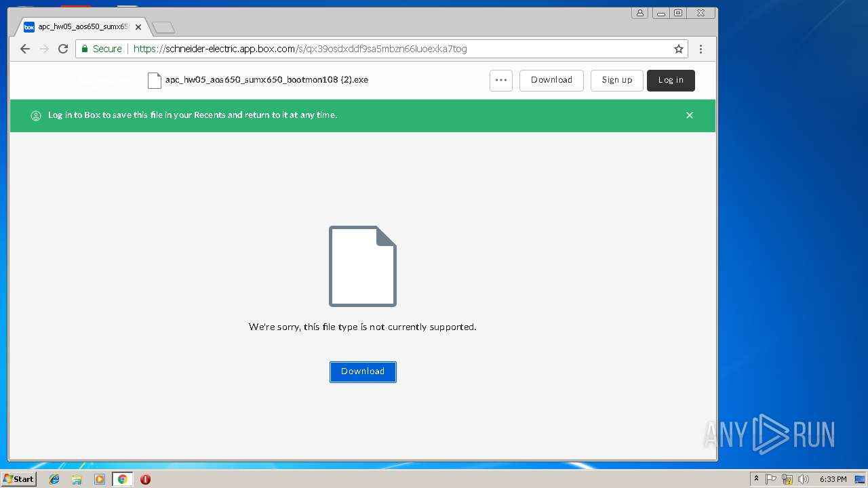Click the Log in button

pyautogui.click(x=671, y=80)
